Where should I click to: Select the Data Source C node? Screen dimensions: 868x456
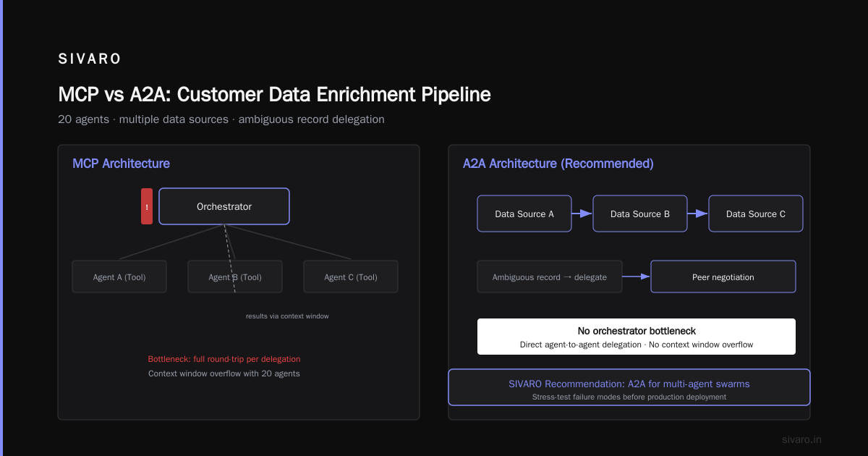point(756,214)
